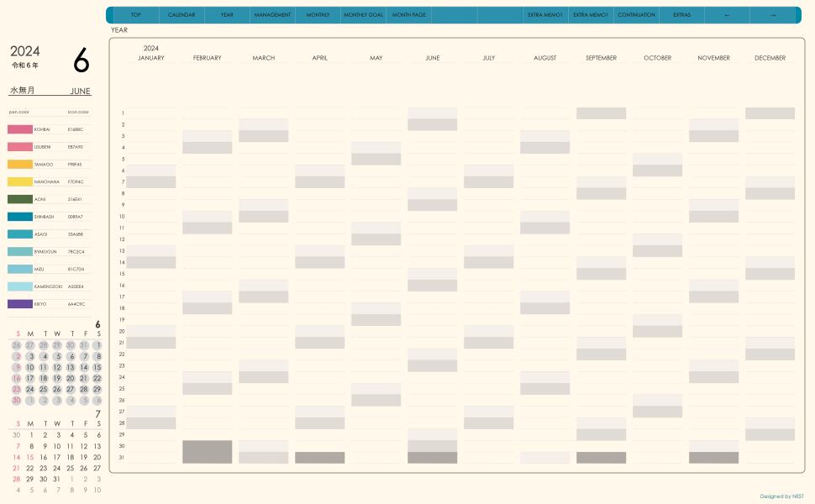Pick the USUBENI pen color swatch
Image resolution: width=815 pixels, height=504 pixels.
tap(20, 147)
